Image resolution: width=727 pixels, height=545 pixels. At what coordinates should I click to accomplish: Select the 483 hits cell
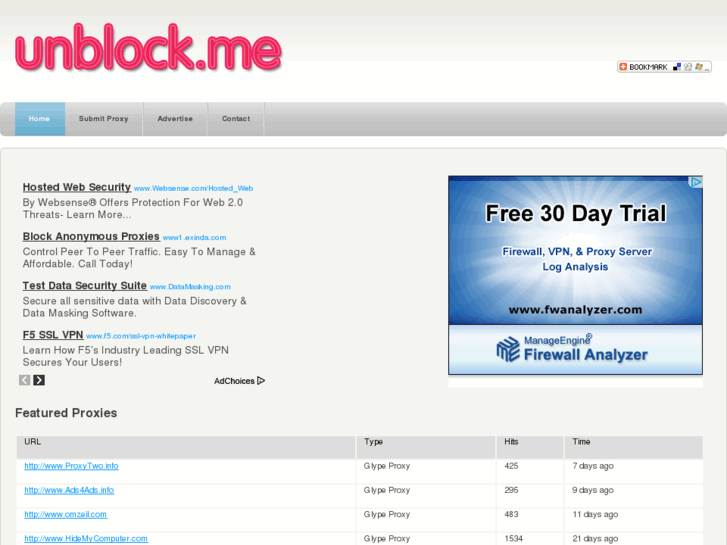pos(530,519)
